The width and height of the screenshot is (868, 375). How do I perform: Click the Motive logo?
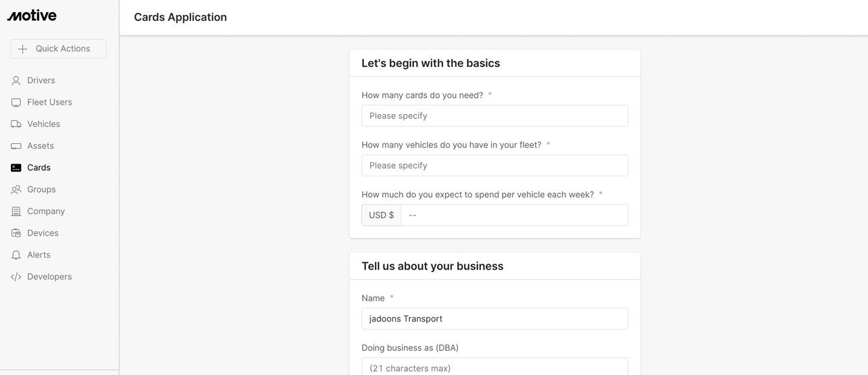(32, 16)
